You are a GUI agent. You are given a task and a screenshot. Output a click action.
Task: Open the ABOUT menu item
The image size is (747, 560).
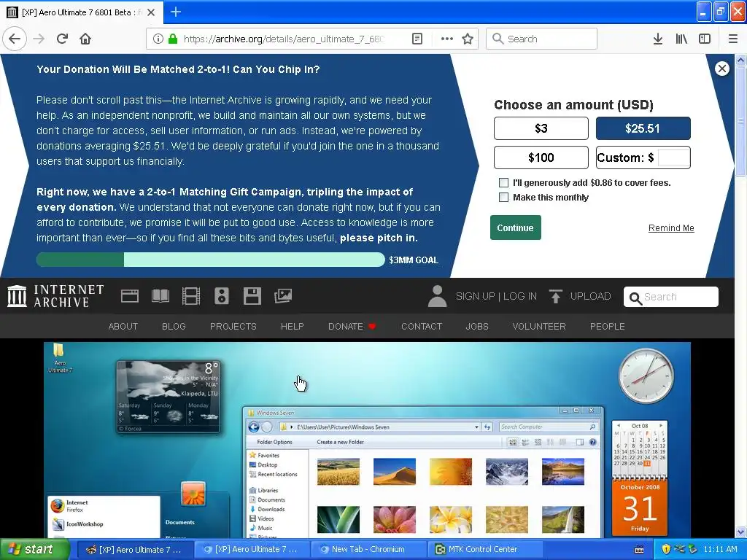point(123,326)
